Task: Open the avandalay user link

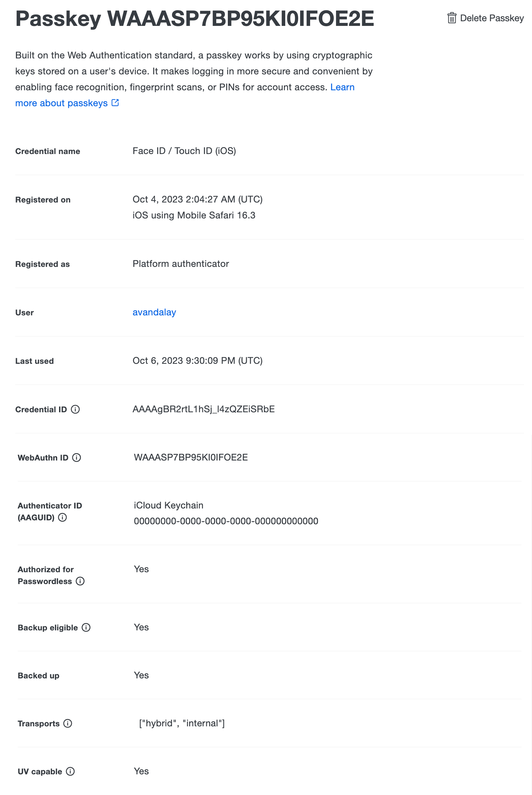Action: pos(154,312)
